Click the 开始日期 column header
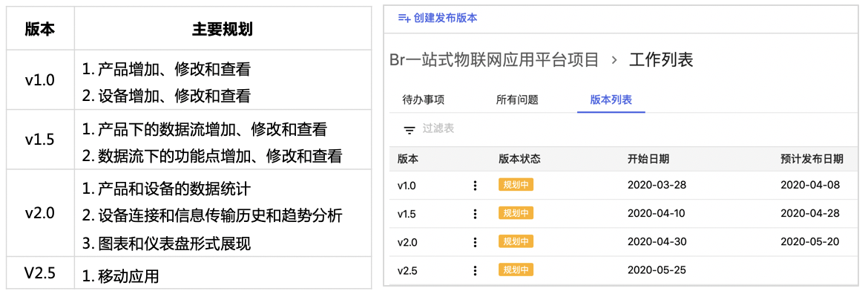Viewport: 868px width, 294px height. (x=648, y=160)
